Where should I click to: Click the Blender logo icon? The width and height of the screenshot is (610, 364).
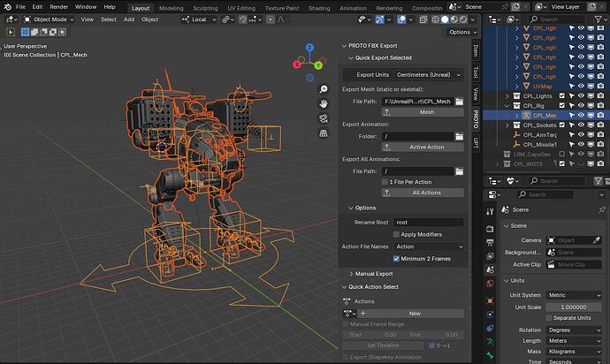pyautogui.click(x=7, y=6)
